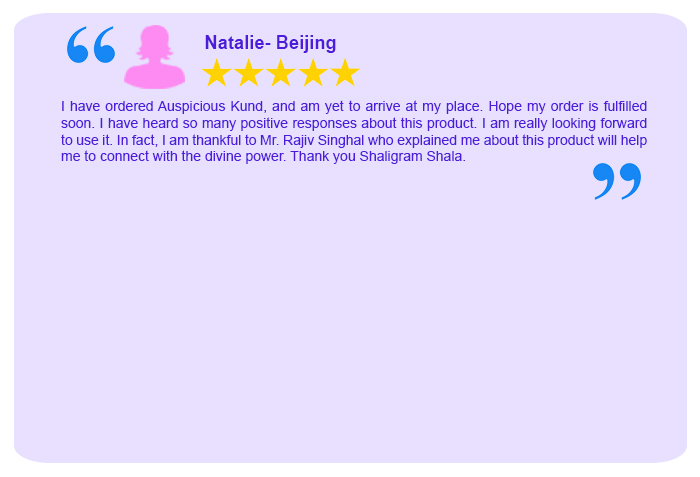The image size is (700, 477).
Task: Click the fourth gold rating star
Action: [x=313, y=72]
